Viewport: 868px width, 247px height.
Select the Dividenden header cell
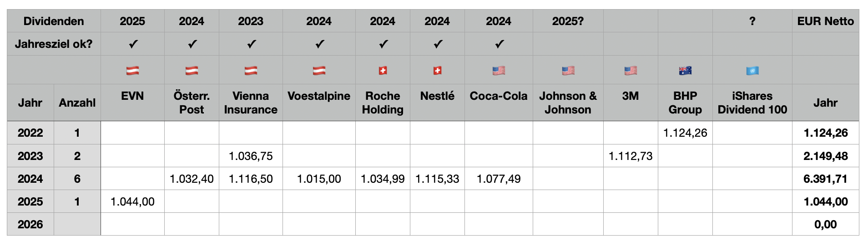tap(54, 21)
